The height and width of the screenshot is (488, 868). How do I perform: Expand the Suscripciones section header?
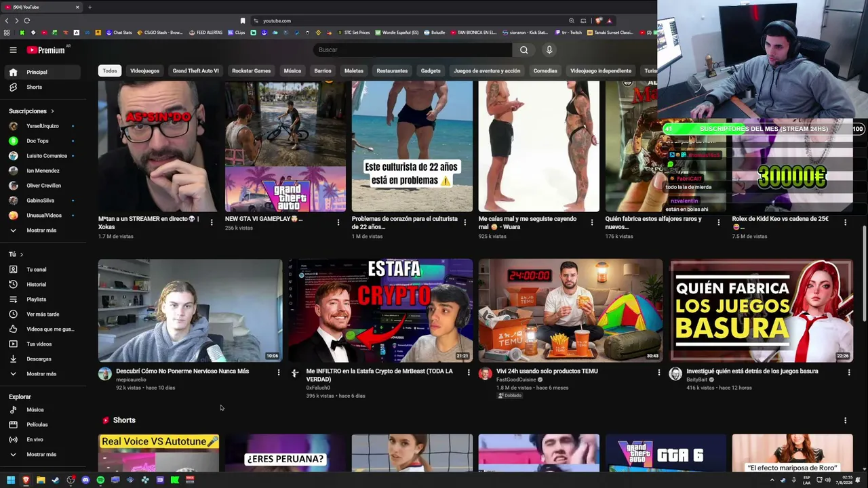point(31,111)
